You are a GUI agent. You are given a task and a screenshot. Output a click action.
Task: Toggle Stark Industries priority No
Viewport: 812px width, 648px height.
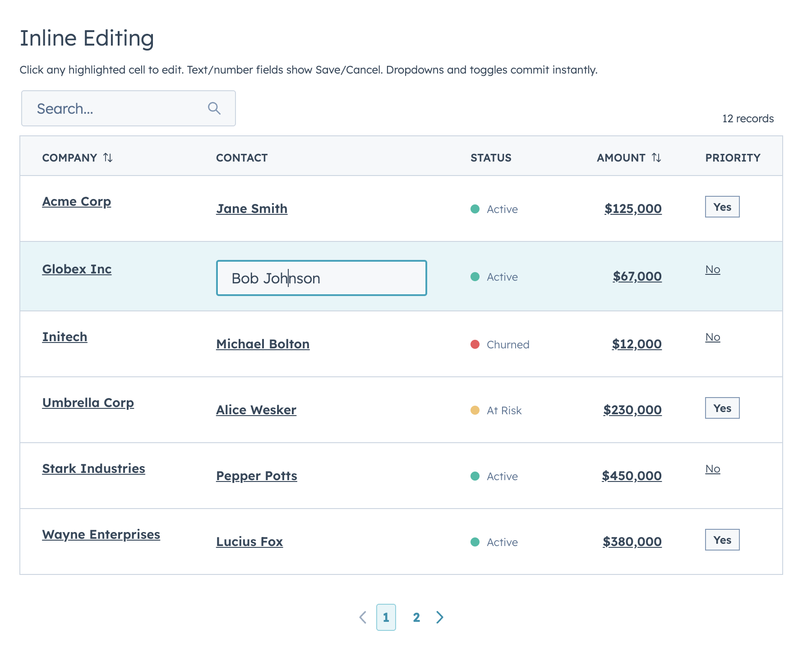713,469
